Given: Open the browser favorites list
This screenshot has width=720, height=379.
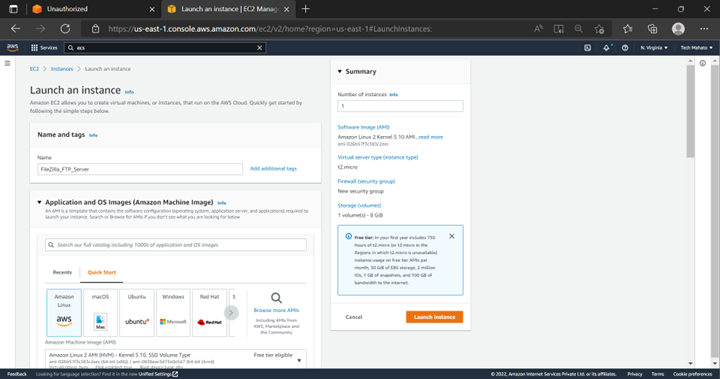Looking at the screenshot, I should [628, 29].
